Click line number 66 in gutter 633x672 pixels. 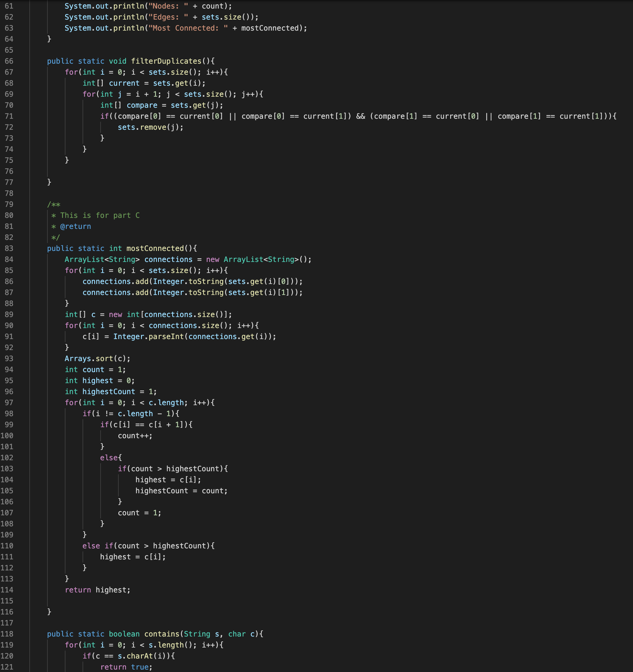point(9,61)
